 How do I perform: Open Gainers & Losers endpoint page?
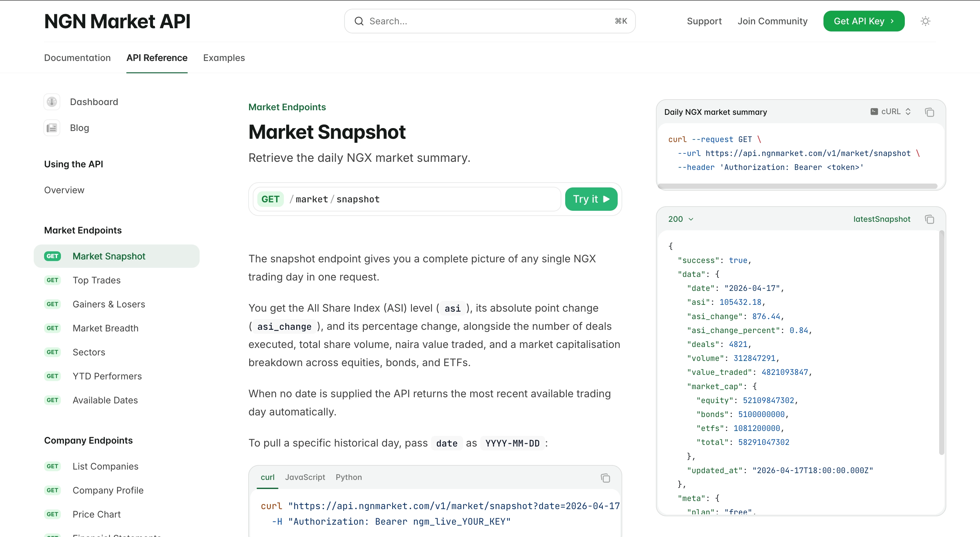(109, 304)
